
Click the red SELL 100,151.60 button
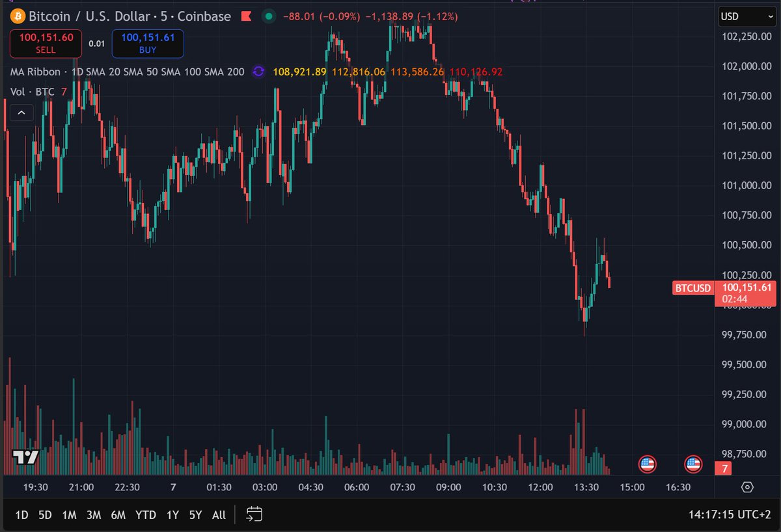(x=46, y=44)
